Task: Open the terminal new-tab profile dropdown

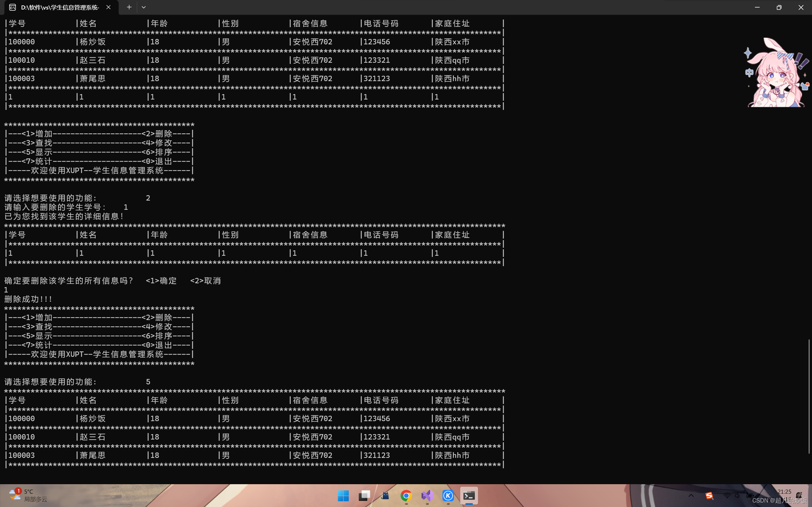Action: (144, 7)
